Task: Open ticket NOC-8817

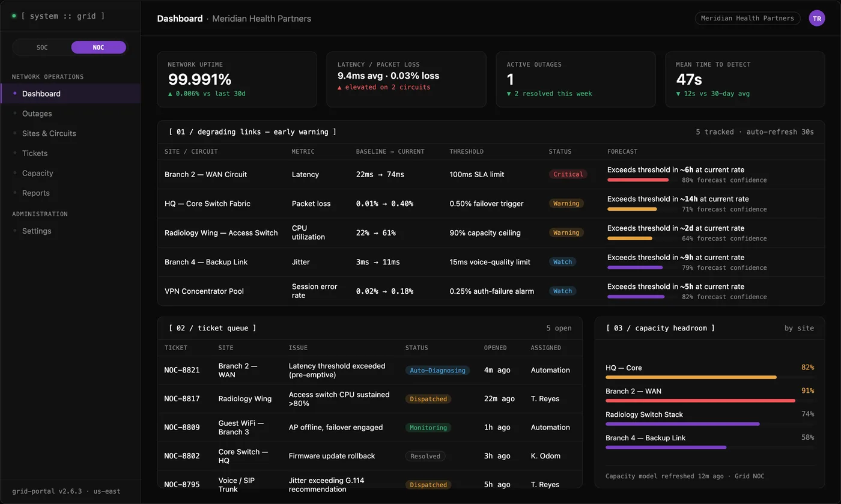Action: [369, 399]
